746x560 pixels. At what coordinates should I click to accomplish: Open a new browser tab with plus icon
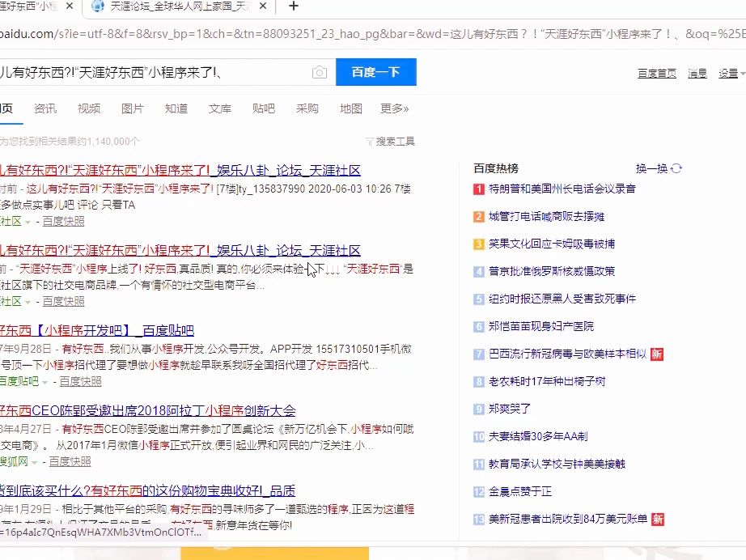coord(293,7)
